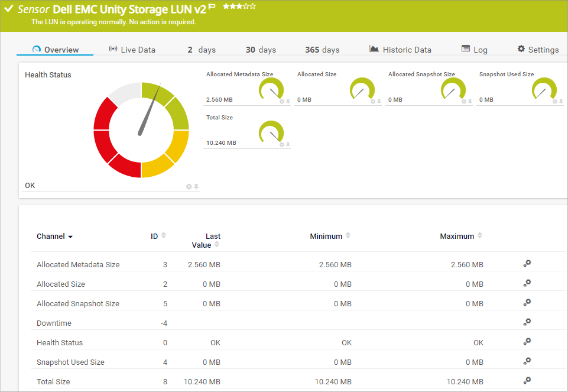568x392 pixels.
Task: Open channel settings for Downtime row
Action: pyautogui.click(x=527, y=322)
